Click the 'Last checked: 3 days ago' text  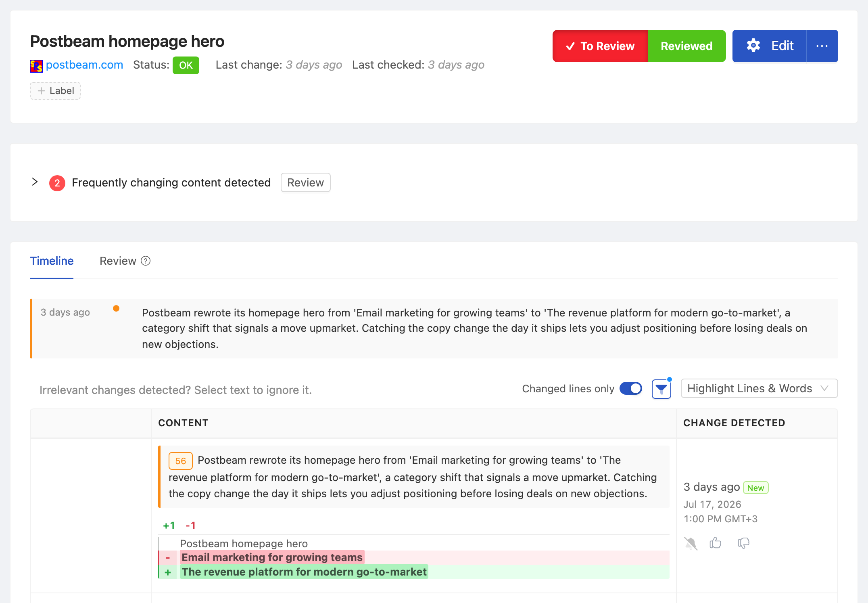pos(418,65)
